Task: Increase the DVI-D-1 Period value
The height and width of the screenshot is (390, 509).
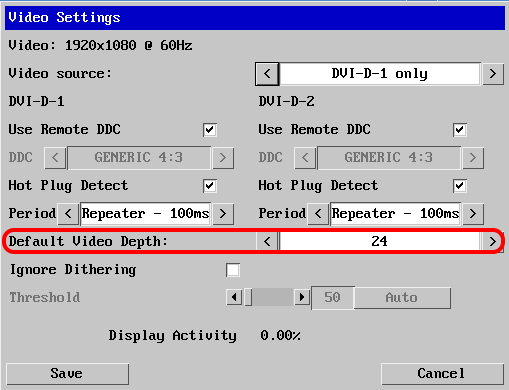Action: 223,213
